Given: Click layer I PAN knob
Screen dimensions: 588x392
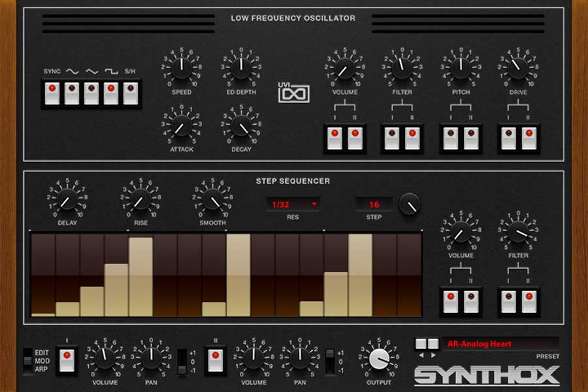Looking at the screenshot, I should pos(151,358).
